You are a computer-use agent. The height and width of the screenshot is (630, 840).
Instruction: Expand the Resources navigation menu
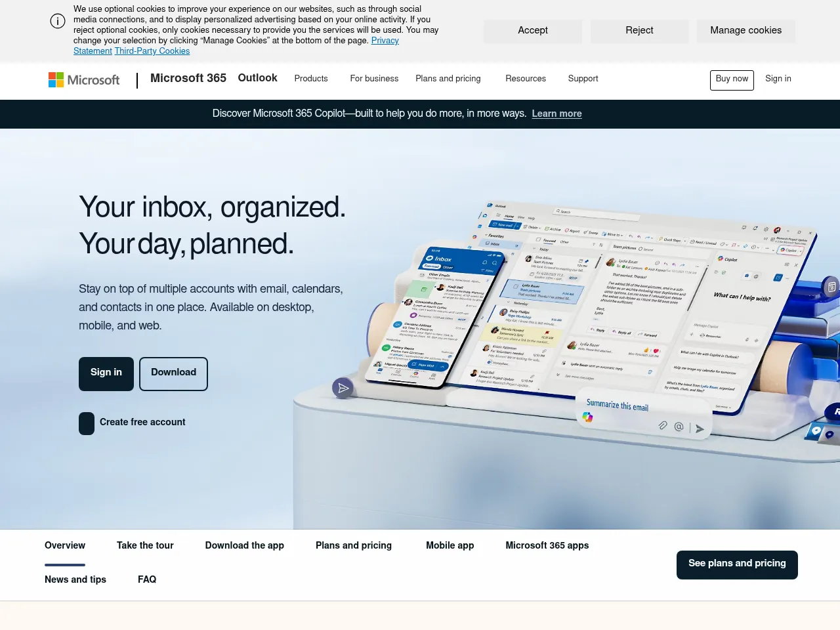point(526,79)
